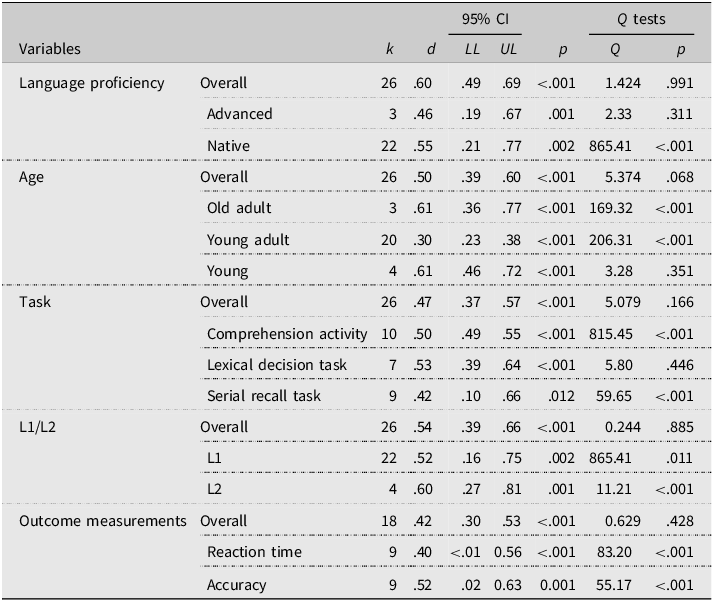Click the Variables column header
The image size is (713, 601).
[x=50, y=49]
